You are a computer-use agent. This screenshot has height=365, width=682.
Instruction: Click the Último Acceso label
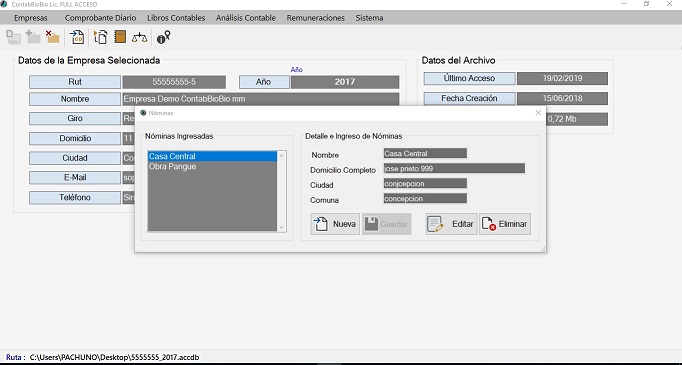pos(469,78)
